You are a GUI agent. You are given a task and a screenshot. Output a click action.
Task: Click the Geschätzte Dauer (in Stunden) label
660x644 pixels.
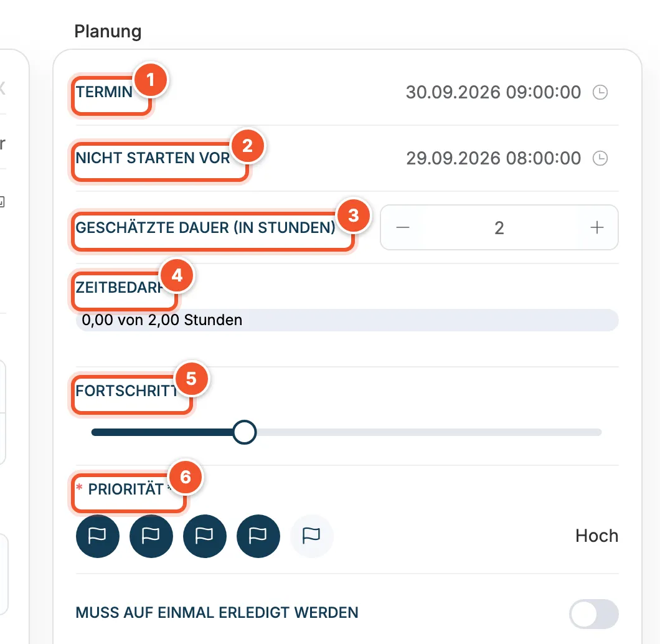(205, 228)
